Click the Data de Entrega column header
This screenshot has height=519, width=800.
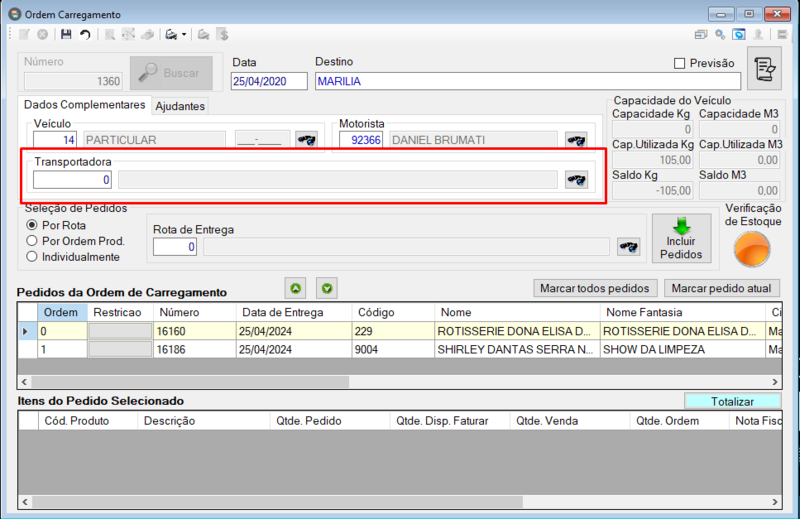click(294, 312)
